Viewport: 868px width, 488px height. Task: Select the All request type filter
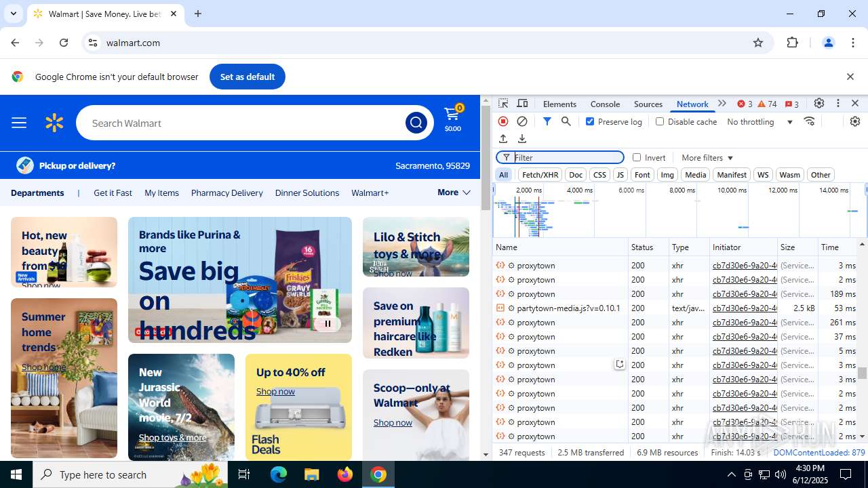(x=503, y=175)
